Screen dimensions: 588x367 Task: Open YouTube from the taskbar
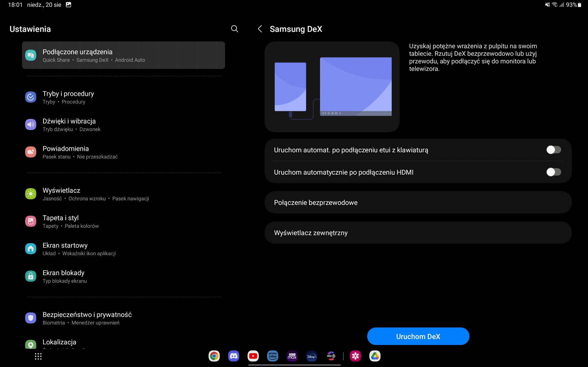[253, 356]
